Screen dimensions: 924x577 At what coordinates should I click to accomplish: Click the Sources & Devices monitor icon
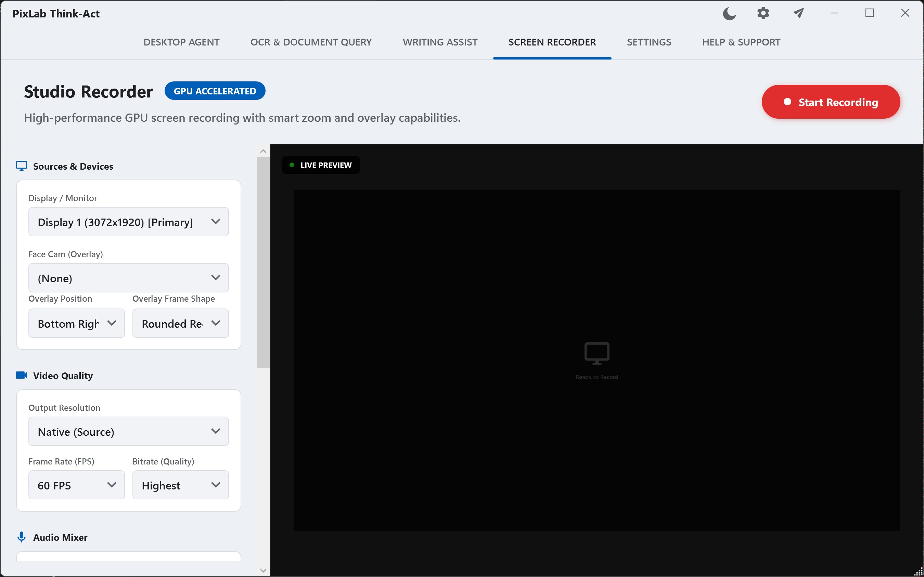click(x=21, y=166)
